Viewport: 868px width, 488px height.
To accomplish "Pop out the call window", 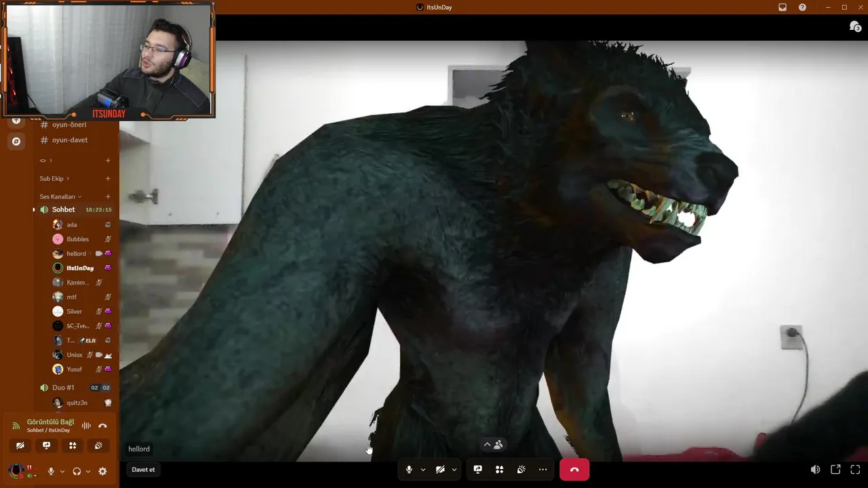I will [x=835, y=470].
